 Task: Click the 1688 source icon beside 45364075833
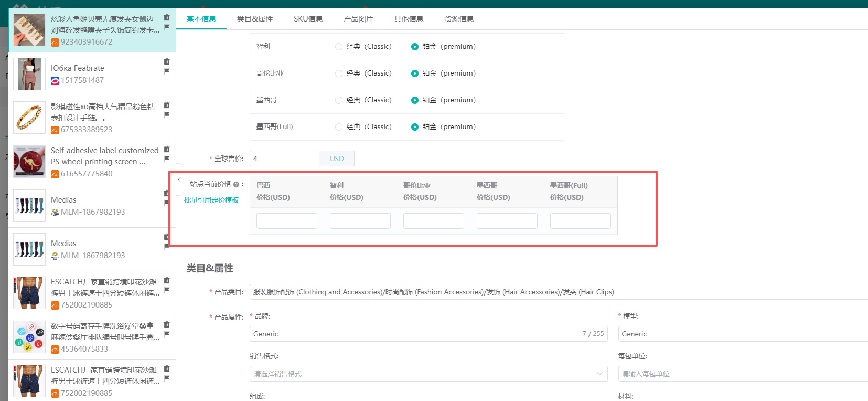click(55, 349)
